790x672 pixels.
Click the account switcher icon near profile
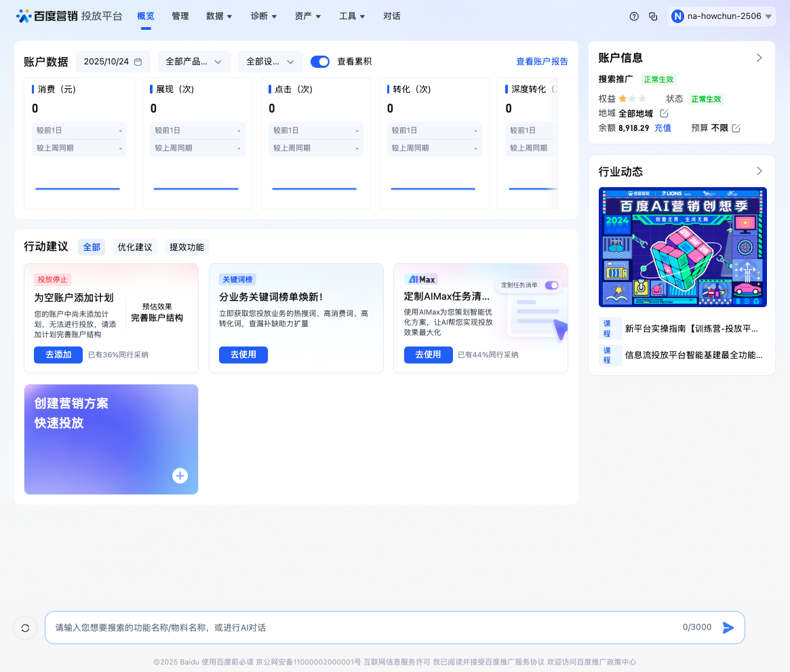653,16
